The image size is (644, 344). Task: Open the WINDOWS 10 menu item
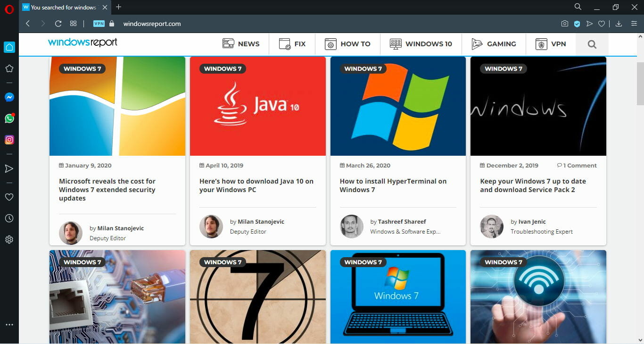coord(421,44)
